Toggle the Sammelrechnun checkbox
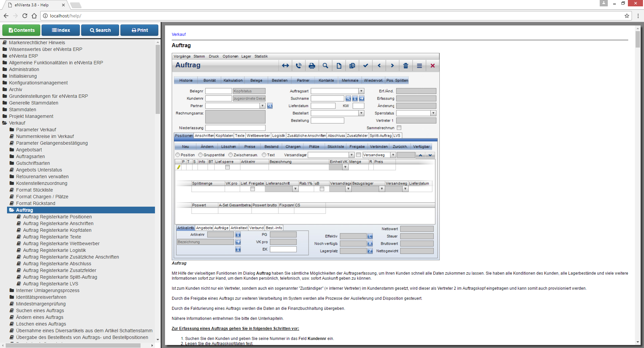Viewport: 644px width, 348px height. (399, 128)
